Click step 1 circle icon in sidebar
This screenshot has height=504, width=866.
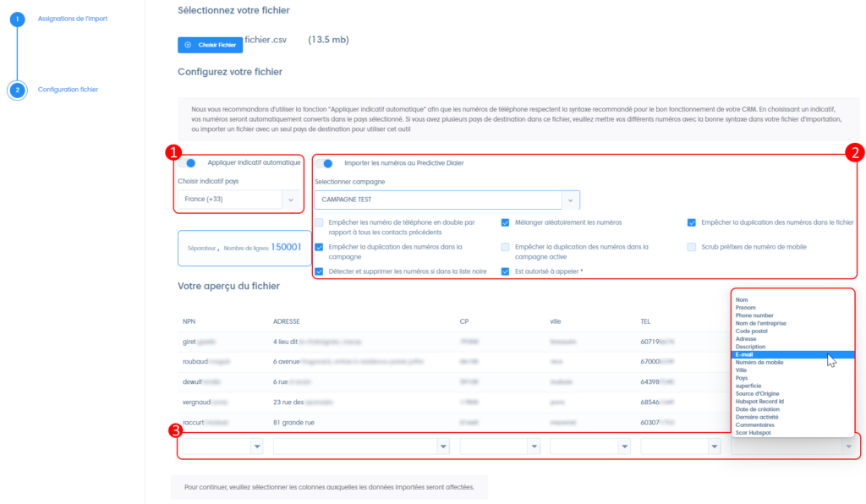click(x=17, y=19)
